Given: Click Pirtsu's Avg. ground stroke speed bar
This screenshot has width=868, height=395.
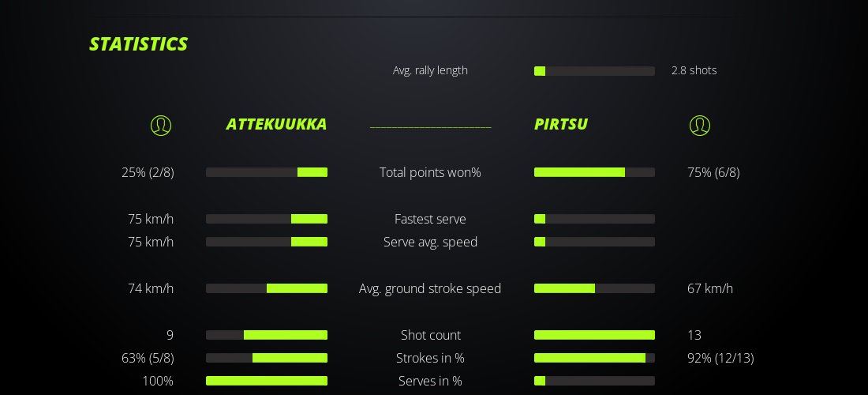Looking at the screenshot, I should click(x=594, y=288).
